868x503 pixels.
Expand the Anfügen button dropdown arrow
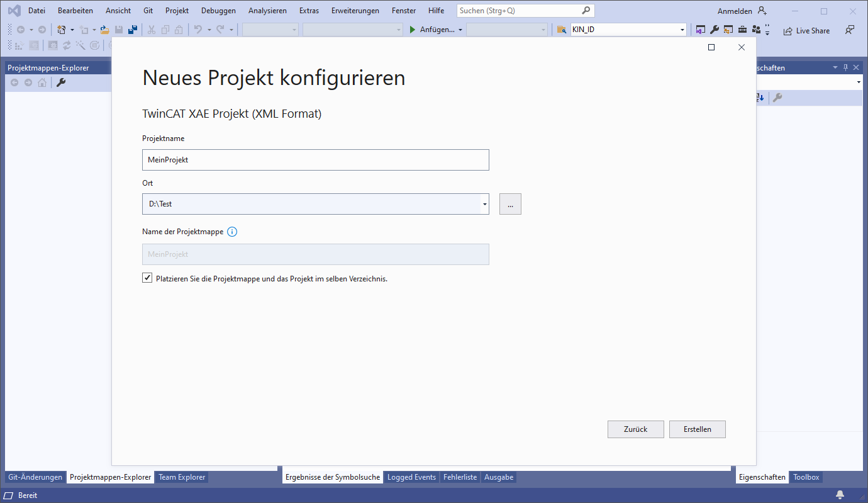(460, 30)
